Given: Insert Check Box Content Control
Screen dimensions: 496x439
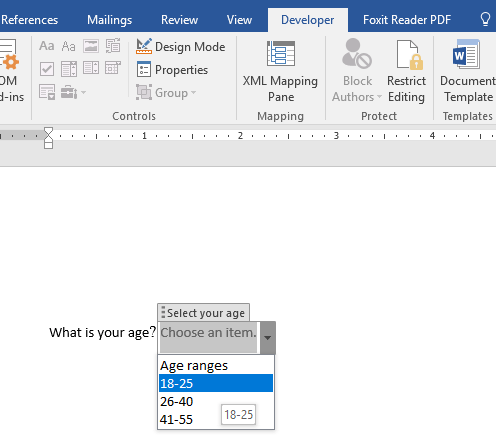Looking at the screenshot, I should [47, 69].
